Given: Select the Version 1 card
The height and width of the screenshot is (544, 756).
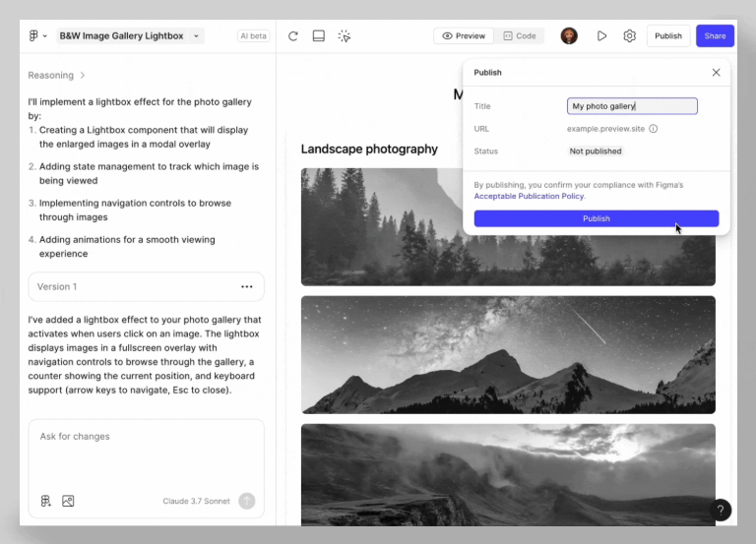Looking at the screenshot, I should (146, 286).
